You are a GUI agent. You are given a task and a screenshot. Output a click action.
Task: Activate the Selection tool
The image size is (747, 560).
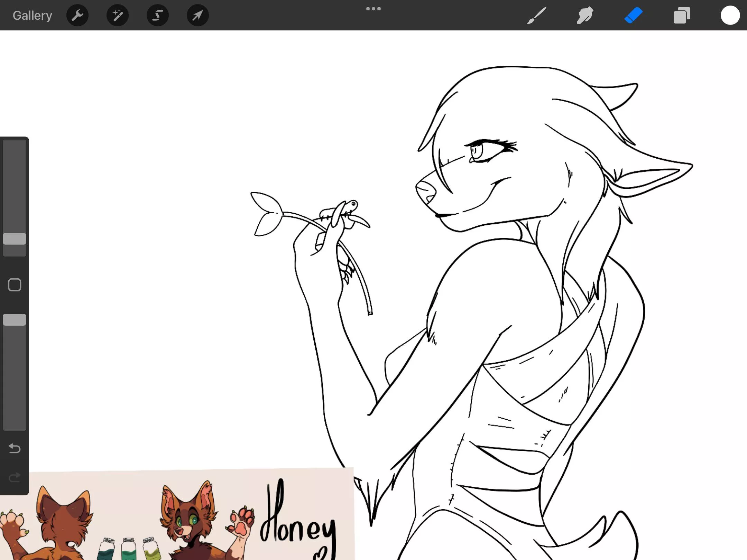158,16
